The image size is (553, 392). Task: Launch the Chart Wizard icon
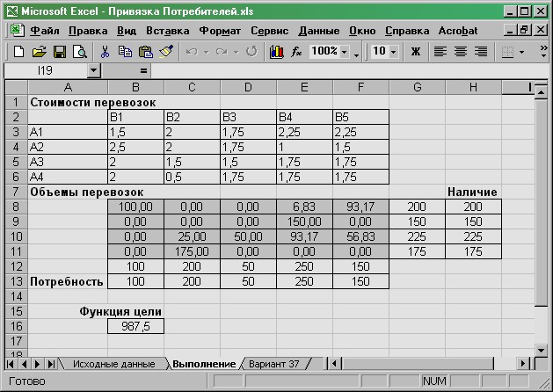[277, 52]
